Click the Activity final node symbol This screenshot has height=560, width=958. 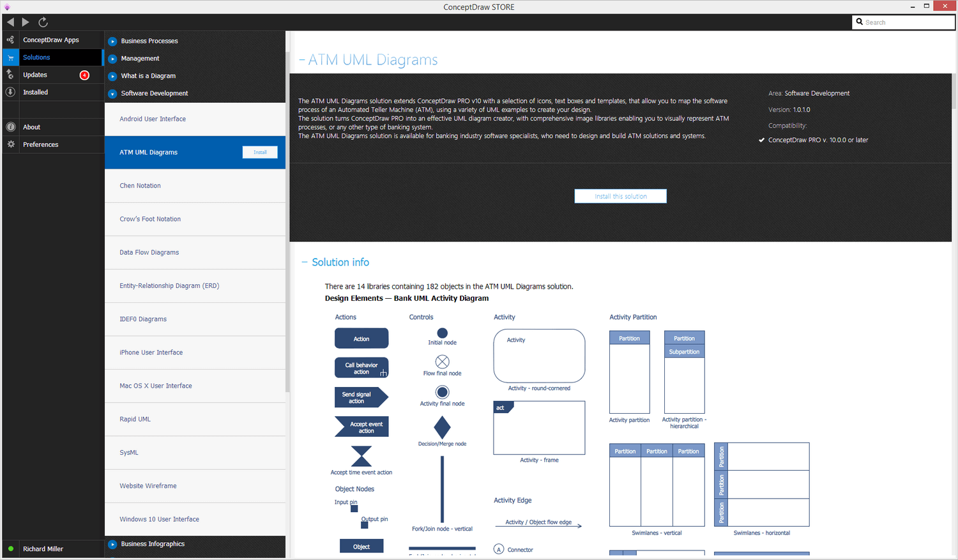click(442, 392)
